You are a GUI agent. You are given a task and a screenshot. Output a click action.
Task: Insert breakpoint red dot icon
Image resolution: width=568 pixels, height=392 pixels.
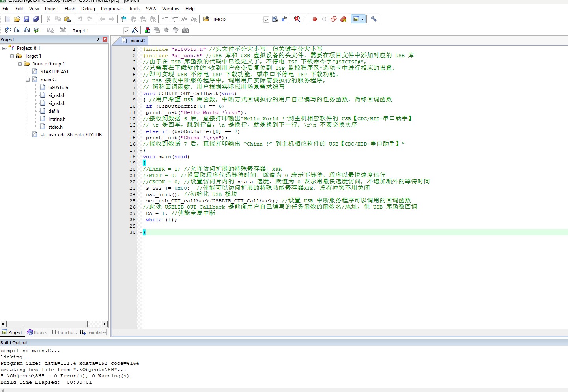coord(315,19)
